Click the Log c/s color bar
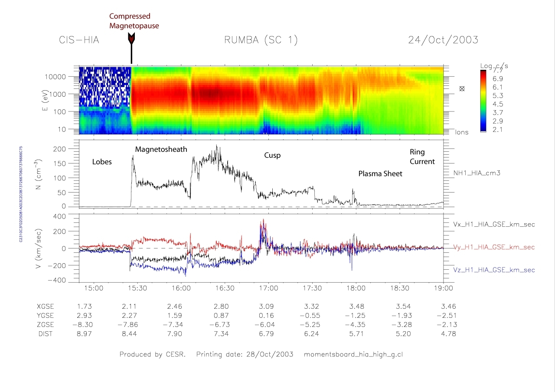This screenshot has width=555, height=392. click(484, 100)
